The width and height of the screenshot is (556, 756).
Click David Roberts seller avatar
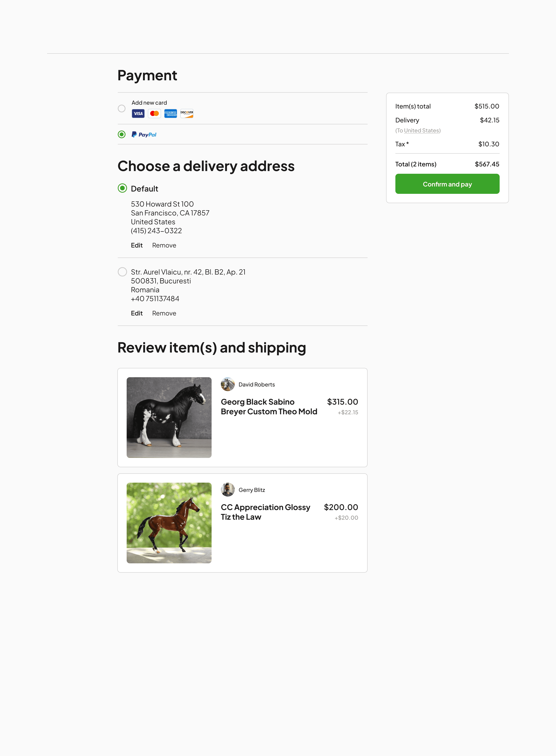(228, 384)
